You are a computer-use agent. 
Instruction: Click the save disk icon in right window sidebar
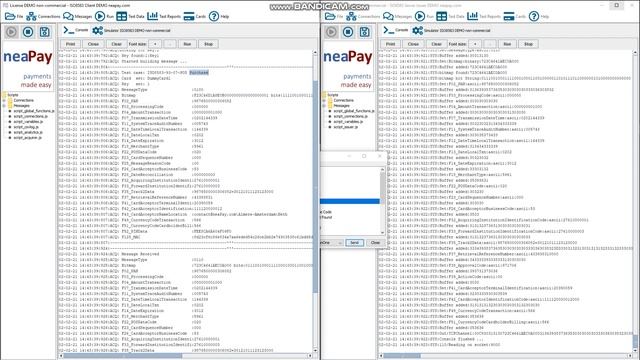pos(364,31)
